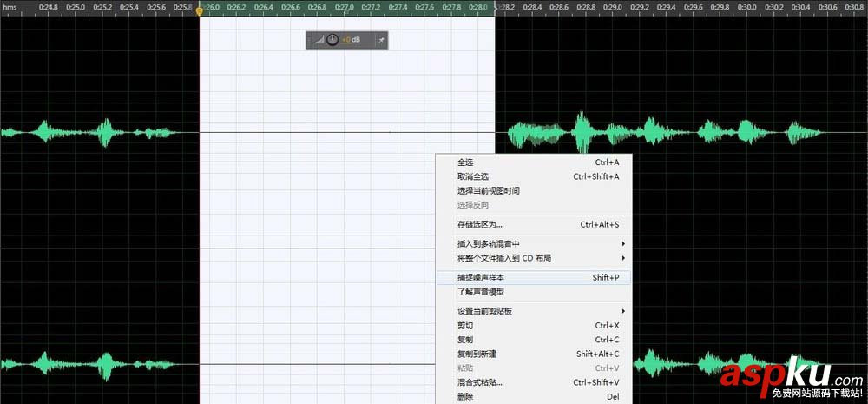Viewport: 868px width, 404px height.
Task: Click the yellow playhead marker on ruler
Action: [x=200, y=10]
